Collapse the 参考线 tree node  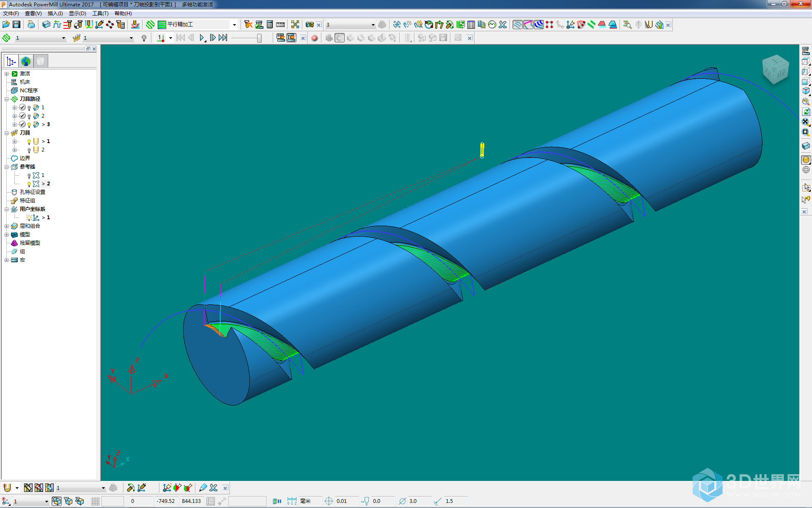[x=7, y=167]
